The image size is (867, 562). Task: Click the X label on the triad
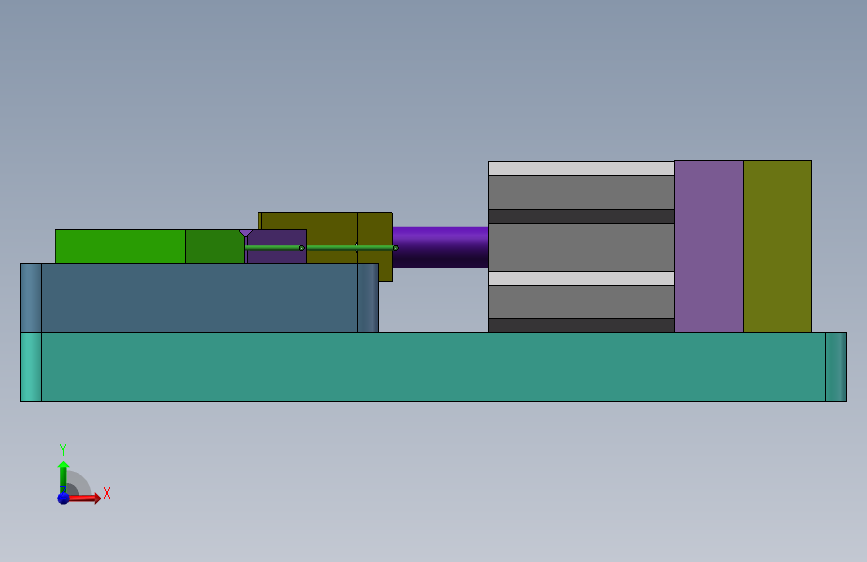point(107,493)
